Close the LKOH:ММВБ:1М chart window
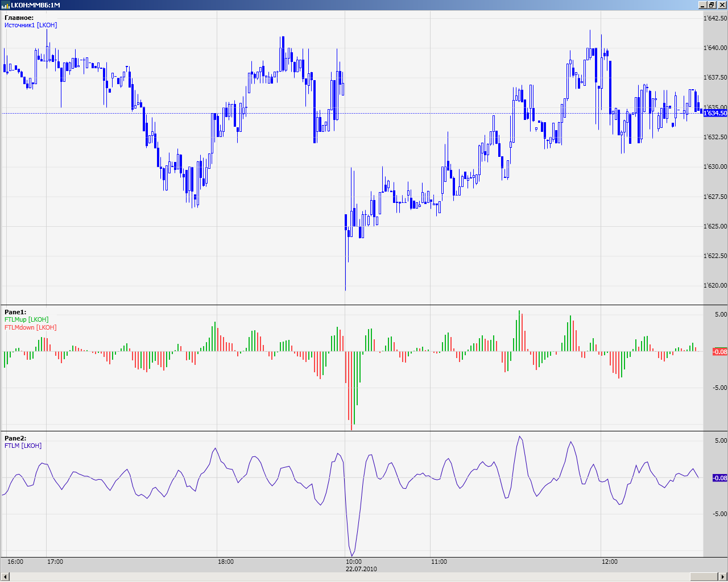Screen dimensions: 728x582 pos(722,5)
